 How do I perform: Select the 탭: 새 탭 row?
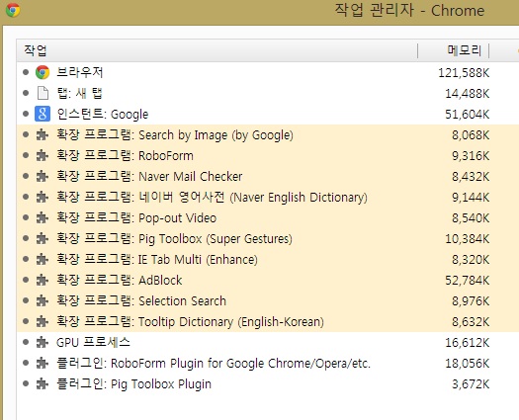pos(268,93)
